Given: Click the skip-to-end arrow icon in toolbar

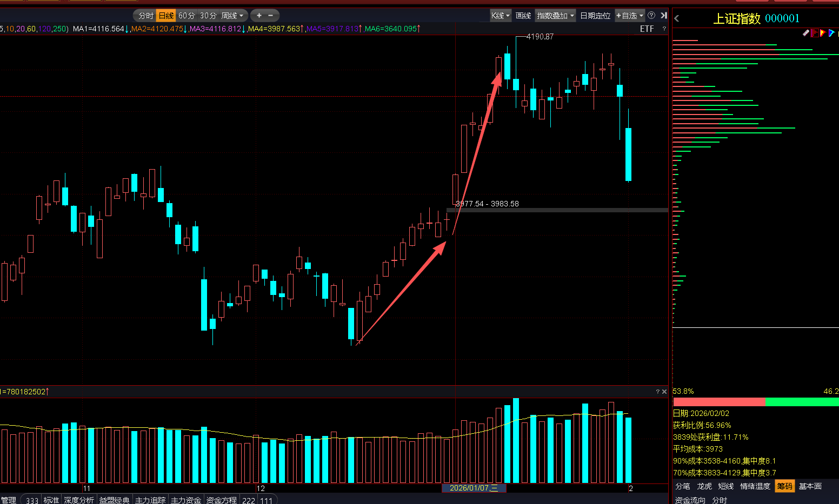Looking at the screenshot, I should coord(664,16).
